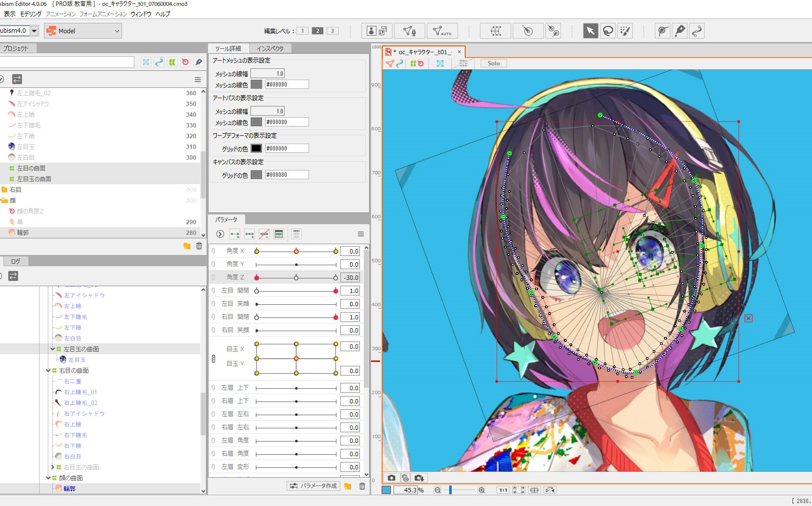This screenshot has height=506, width=812.
Task: Toggle the Solo display button
Action: (493, 63)
